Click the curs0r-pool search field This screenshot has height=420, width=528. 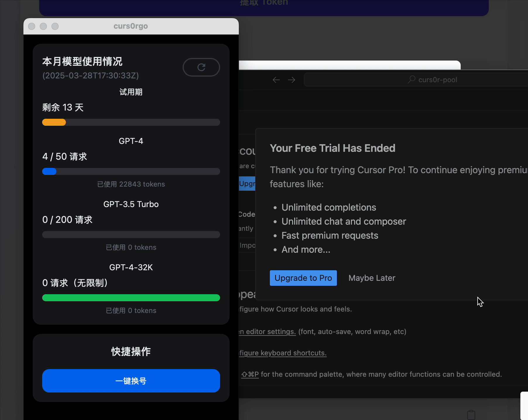[x=416, y=80]
